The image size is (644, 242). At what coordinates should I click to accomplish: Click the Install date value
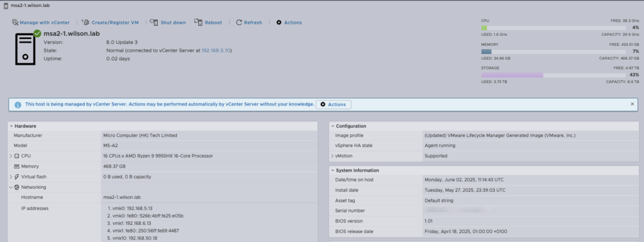(465, 190)
